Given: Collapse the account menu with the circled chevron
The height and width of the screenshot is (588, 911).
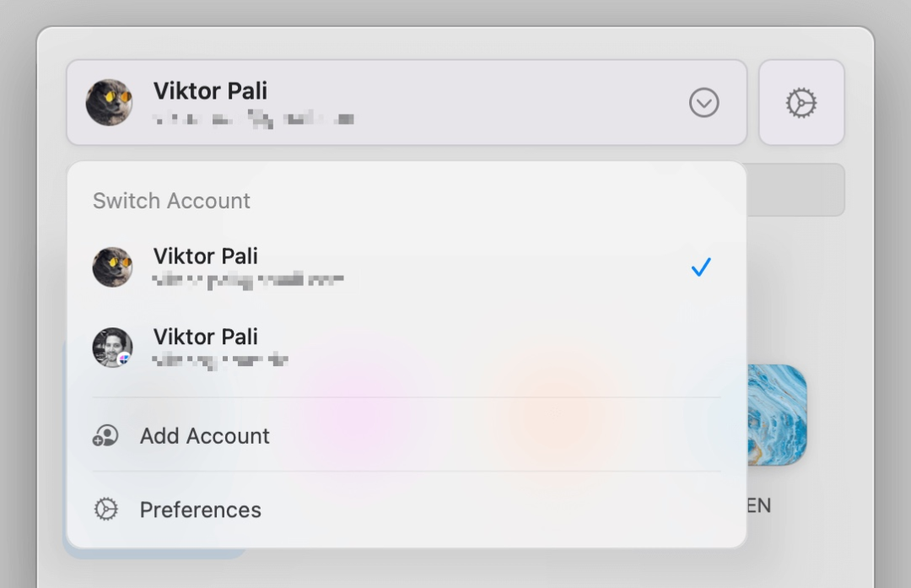Looking at the screenshot, I should pos(703,103).
